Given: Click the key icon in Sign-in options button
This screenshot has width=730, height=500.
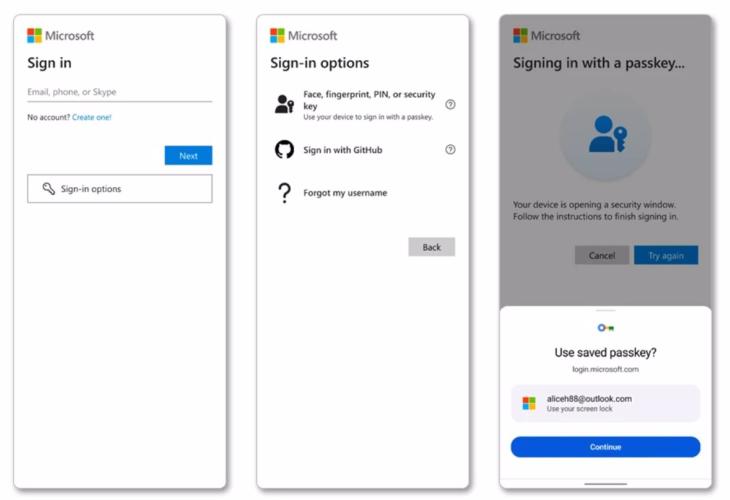Looking at the screenshot, I should point(48,189).
